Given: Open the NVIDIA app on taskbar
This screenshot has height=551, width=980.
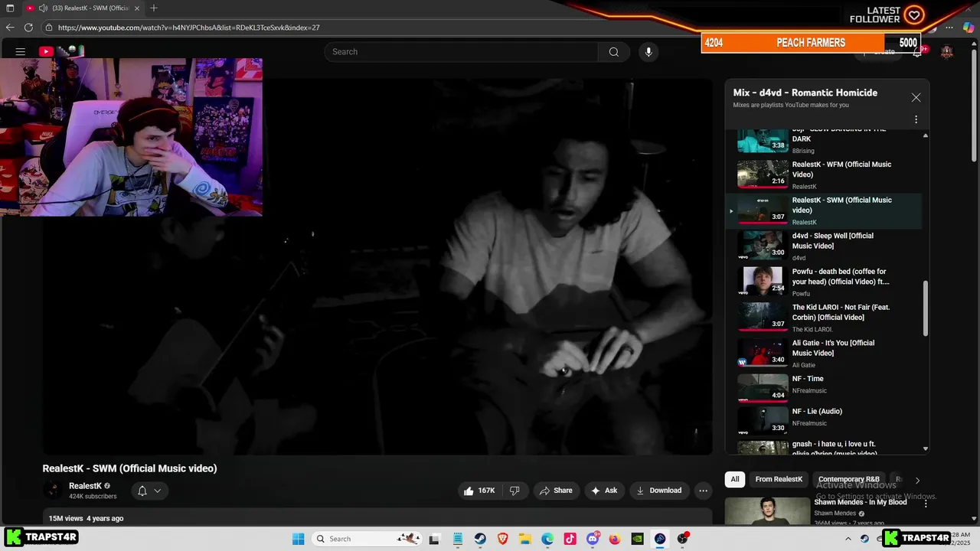Looking at the screenshot, I should (637, 539).
